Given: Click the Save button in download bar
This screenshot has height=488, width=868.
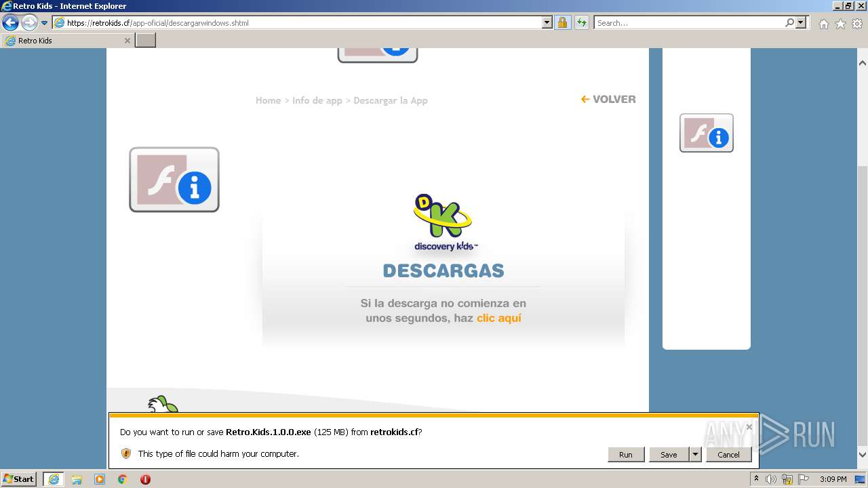Looking at the screenshot, I should click(x=669, y=455).
